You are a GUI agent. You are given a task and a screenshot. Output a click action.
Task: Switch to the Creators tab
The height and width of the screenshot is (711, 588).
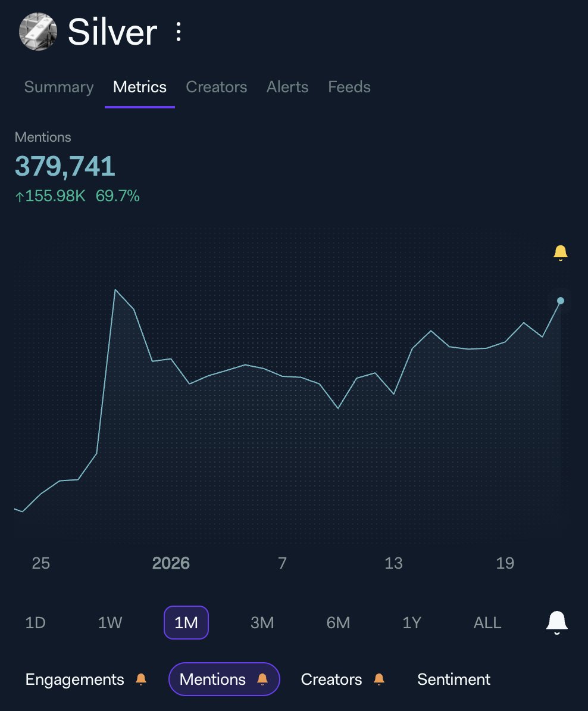click(x=217, y=87)
